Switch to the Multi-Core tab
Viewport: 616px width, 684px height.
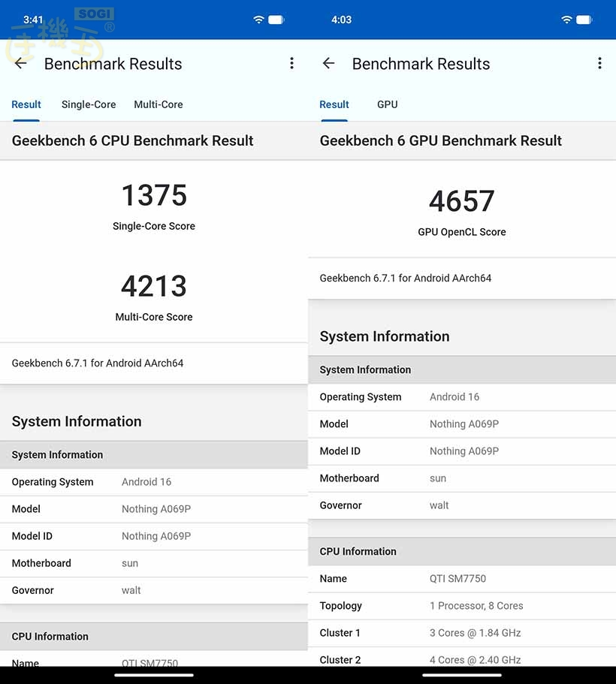[x=159, y=104]
